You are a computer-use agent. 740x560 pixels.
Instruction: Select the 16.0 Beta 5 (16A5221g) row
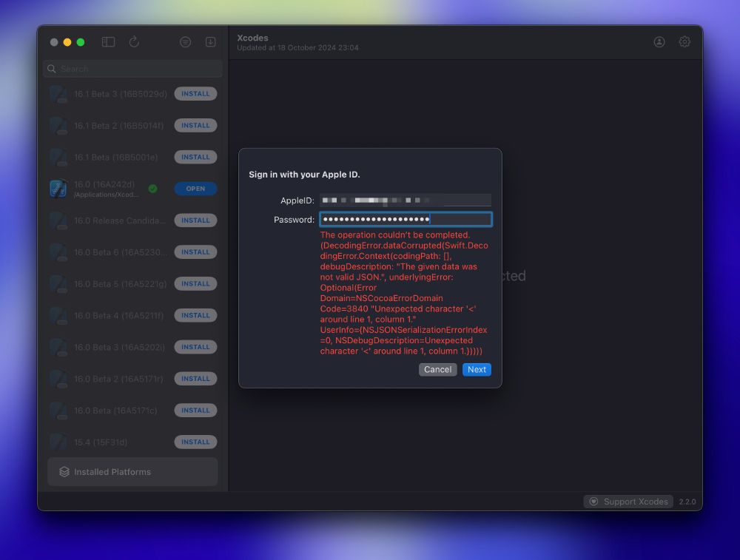pyautogui.click(x=132, y=283)
